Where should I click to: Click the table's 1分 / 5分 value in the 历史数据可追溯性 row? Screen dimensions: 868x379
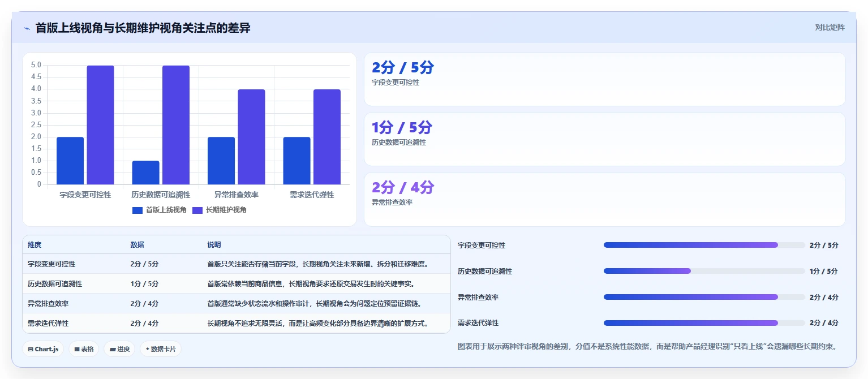[144, 284]
